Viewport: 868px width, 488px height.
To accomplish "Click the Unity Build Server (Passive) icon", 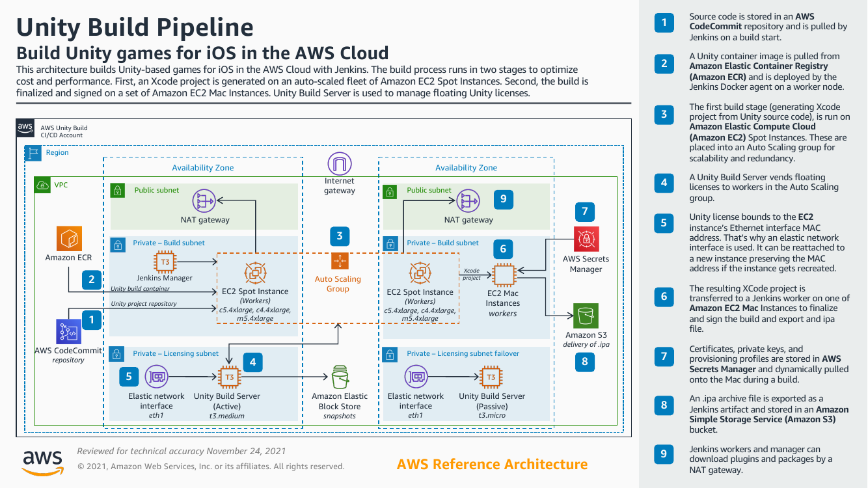I will [491, 377].
